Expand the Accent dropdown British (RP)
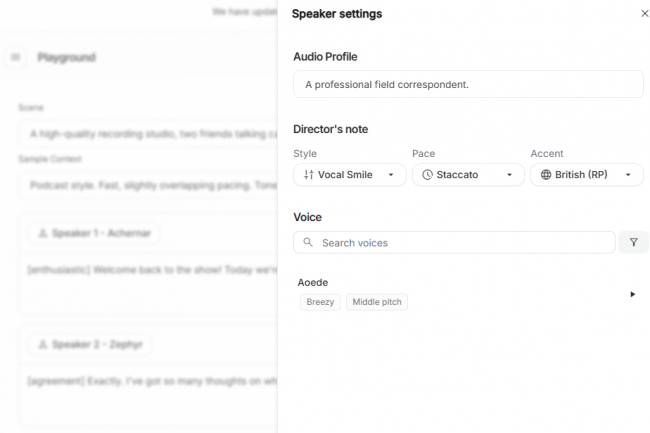Viewport: 650px width, 433px height. point(586,174)
